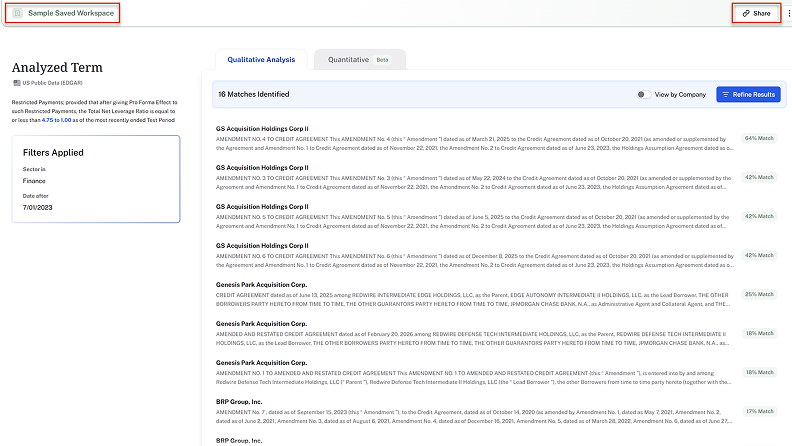The height and width of the screenshot is (446, 792).
Task: Click the US flag icon by EDGAR
Action: [x=17, y=83]
